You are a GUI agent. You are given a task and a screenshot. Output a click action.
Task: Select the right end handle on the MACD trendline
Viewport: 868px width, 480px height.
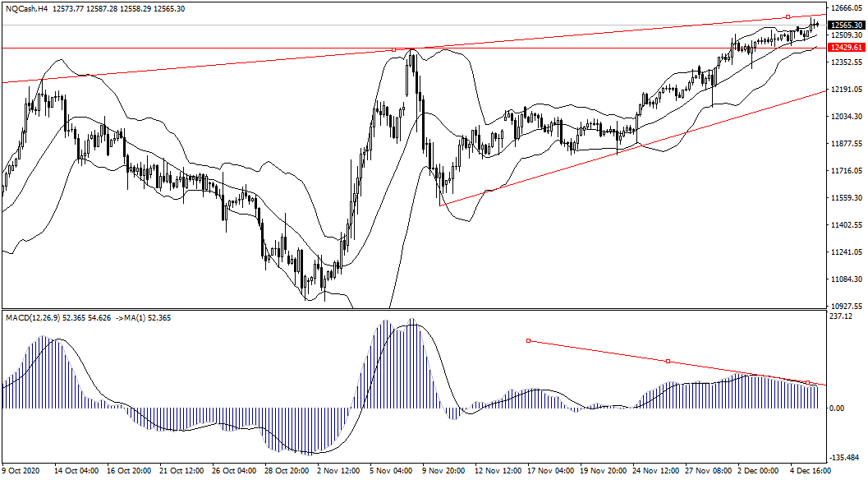[808, 382]
